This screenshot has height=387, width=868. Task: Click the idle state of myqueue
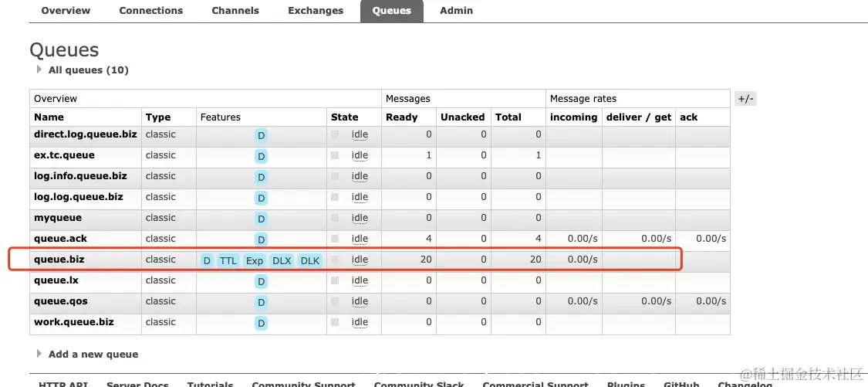tap(360, 218)
